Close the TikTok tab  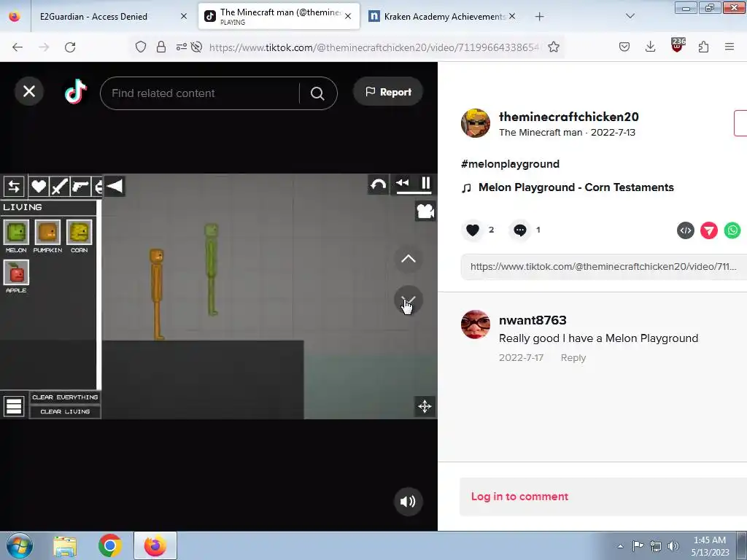348,16
